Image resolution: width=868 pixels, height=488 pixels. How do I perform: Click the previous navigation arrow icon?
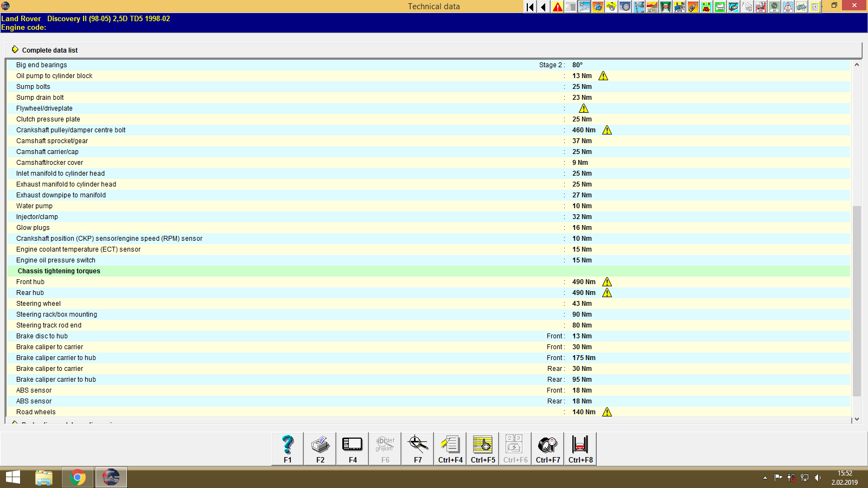pyautogui.click(x=544, y=7)
